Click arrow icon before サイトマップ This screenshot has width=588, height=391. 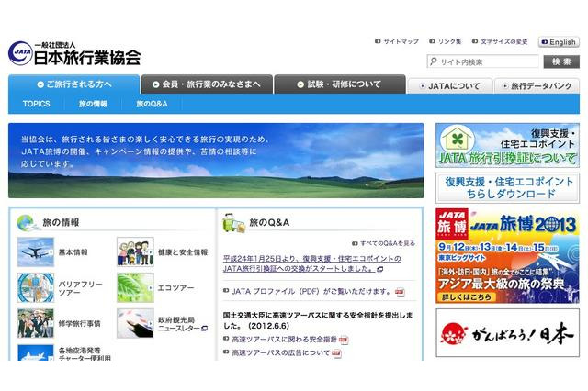[378, 41]
